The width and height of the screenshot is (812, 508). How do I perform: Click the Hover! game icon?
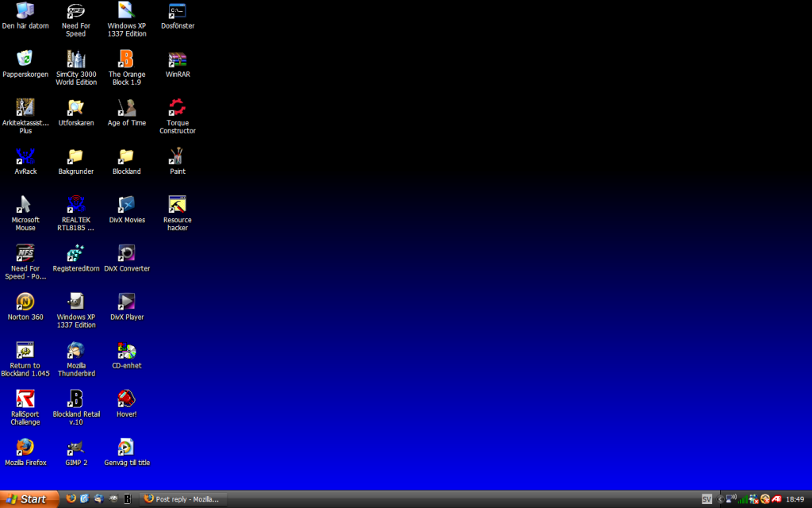click(x=127, y=399)
